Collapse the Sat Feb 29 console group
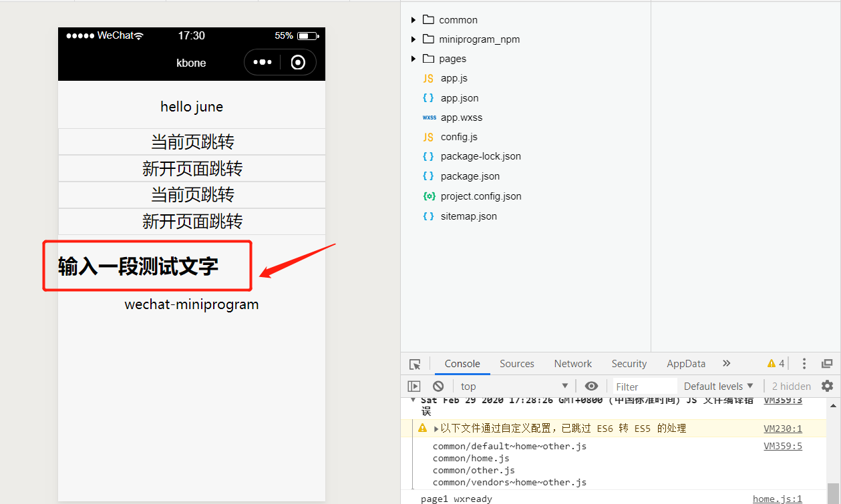Screen dimensions: 841x504 pos(413,401)
